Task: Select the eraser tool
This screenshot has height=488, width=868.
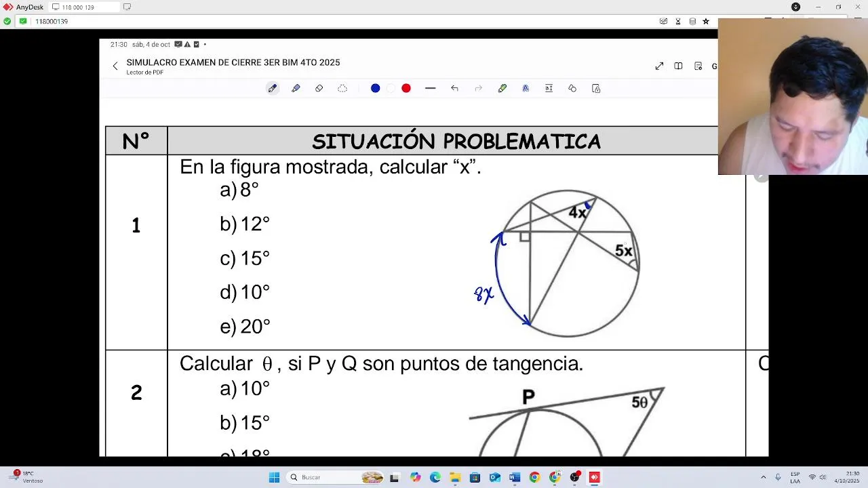Action: 319,88
